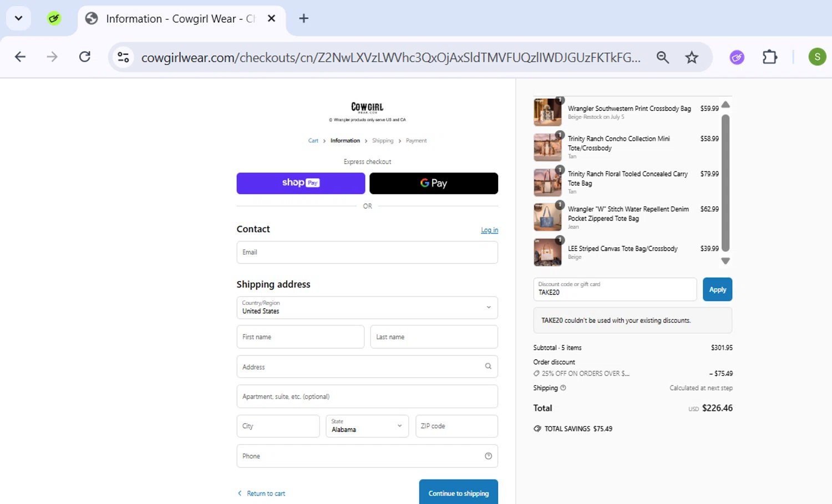Bookmark this page with star icon
The width and height of the screenshot is (832, 504).
pos(692,57)
